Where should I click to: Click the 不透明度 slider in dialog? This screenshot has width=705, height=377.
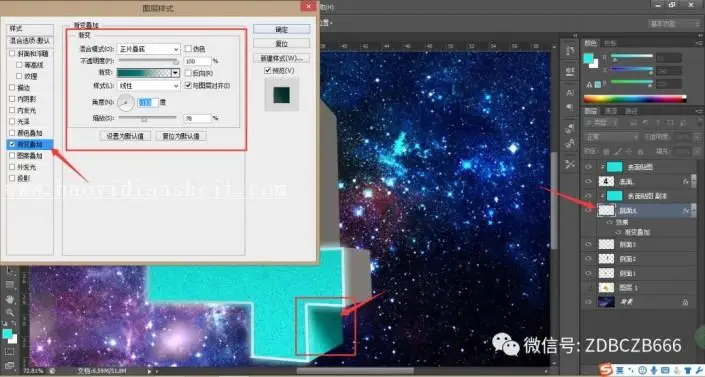(148, 61)
